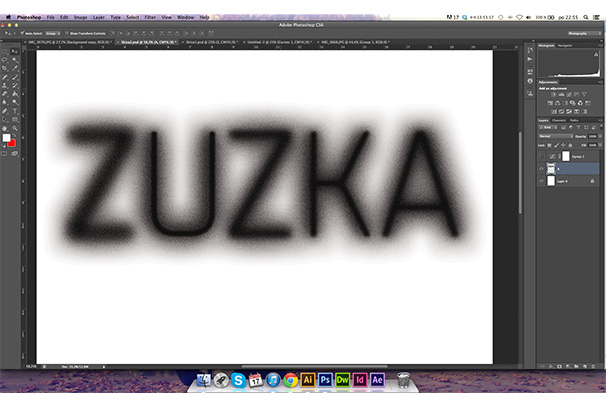The height and width of the screenshot is (406, 606).
Task: Switch to the Channels tab
Action: coord(560,120)
